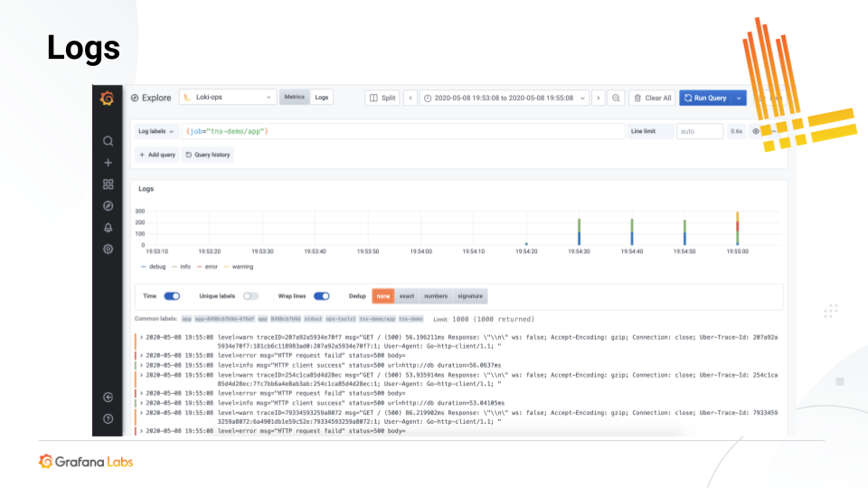Open Search from the sidebar magnifier icon
The image size is (868, 488).
coord(108,141)
